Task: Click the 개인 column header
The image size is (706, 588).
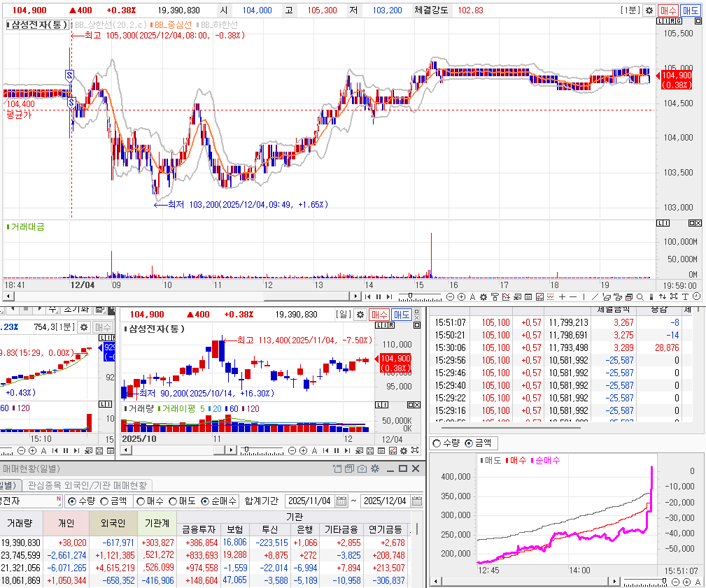Action: 66,523
